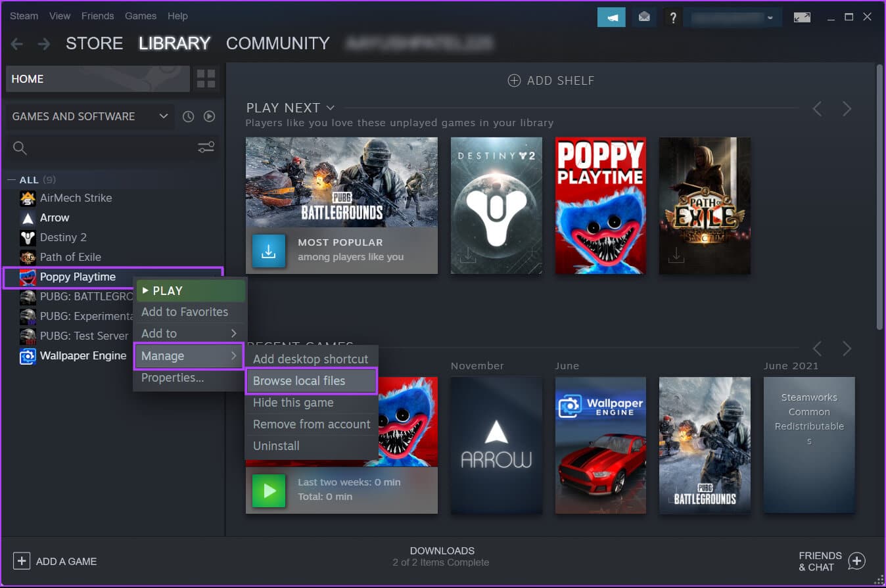The width and height of the screenshot is (886, 588).
Task: Click the Add a Game plus icon
Action: pyautogui.click(x=22, y=560)
